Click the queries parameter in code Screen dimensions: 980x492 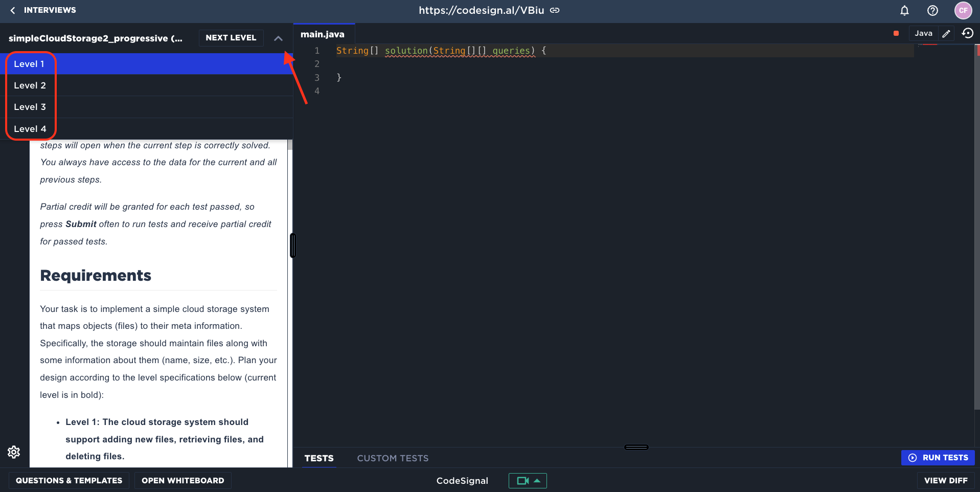coord(512,51)
